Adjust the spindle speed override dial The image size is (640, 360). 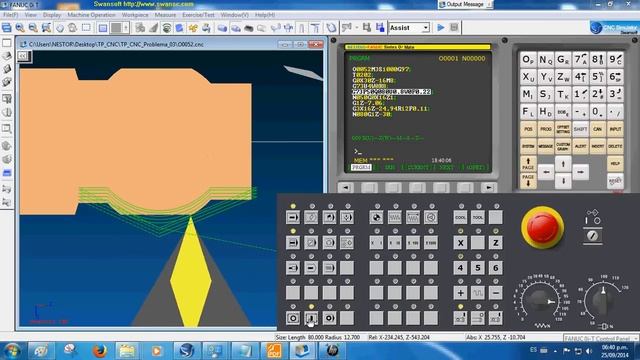tap(603, 301)
